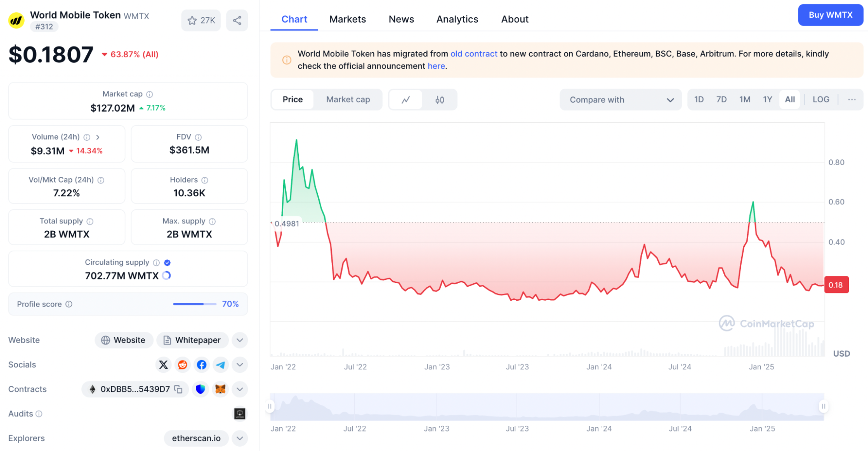Click the Buy WMTX button

tap(830, 15)
